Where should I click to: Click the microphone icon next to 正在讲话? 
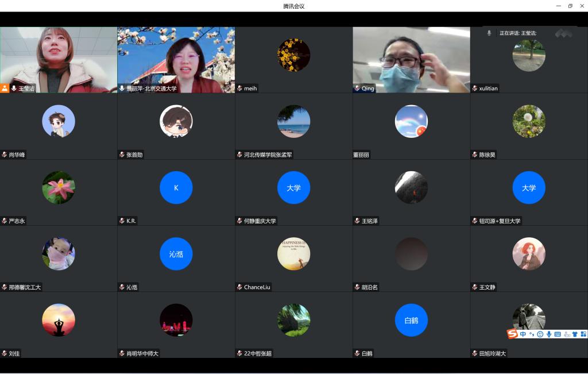click(x=489, y=33)
